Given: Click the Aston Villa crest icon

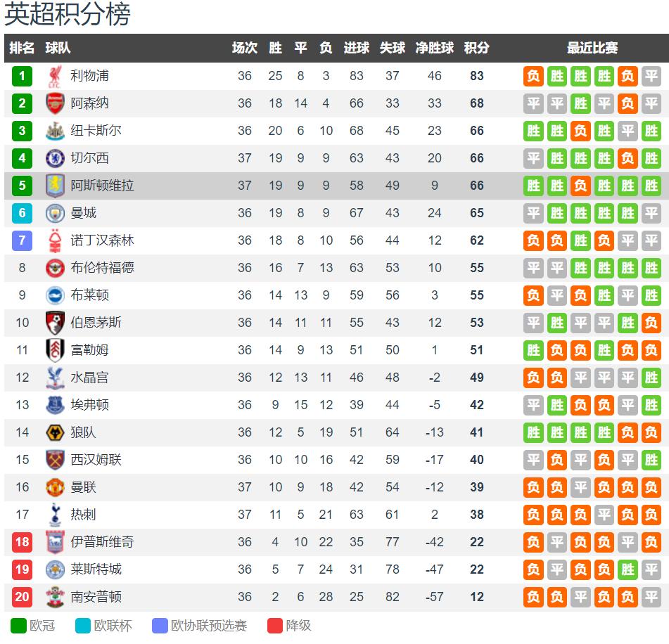Looking at the screenshot, I should (55, 186).
